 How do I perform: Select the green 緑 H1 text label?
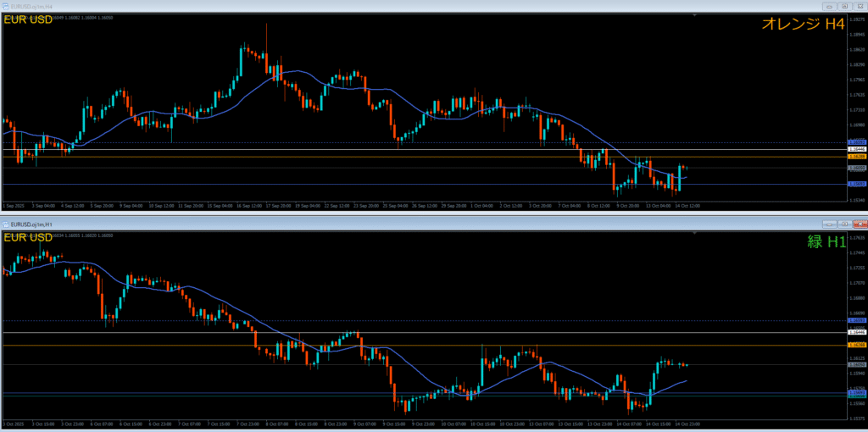pos(826,243)
